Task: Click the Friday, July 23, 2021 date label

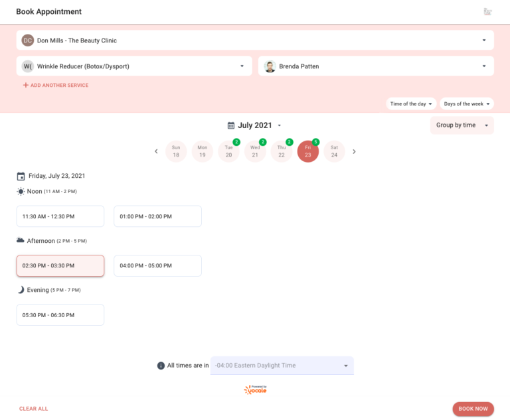Action: click(56, 176)
